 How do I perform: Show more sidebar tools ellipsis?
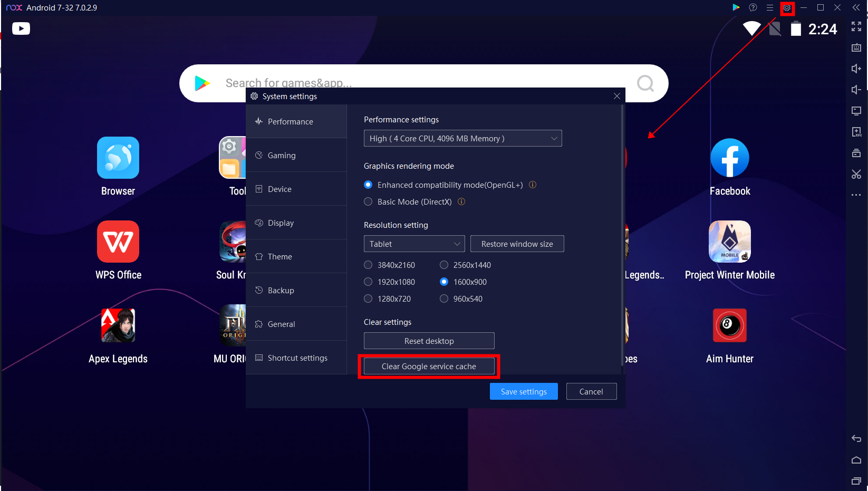point(856,195)
